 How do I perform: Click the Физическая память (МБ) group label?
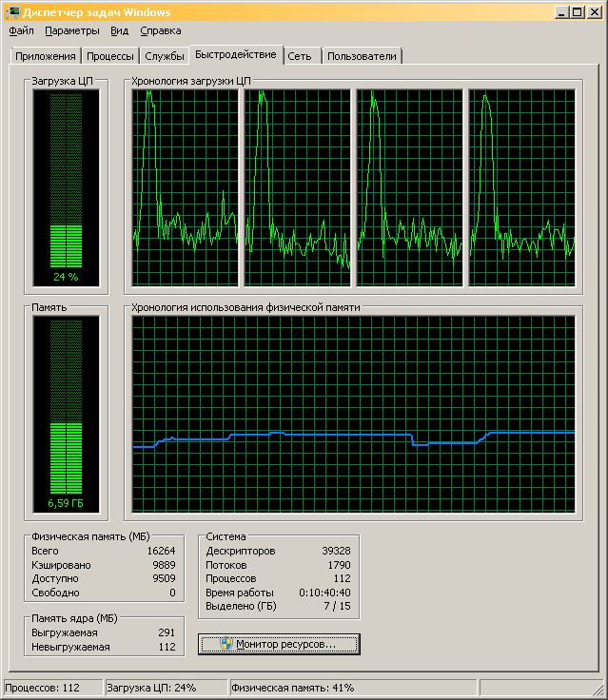click(90, 536)
